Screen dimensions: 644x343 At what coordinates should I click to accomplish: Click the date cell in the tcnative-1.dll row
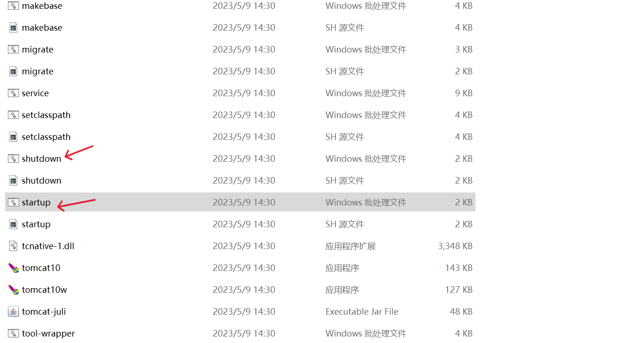[244, 246]
